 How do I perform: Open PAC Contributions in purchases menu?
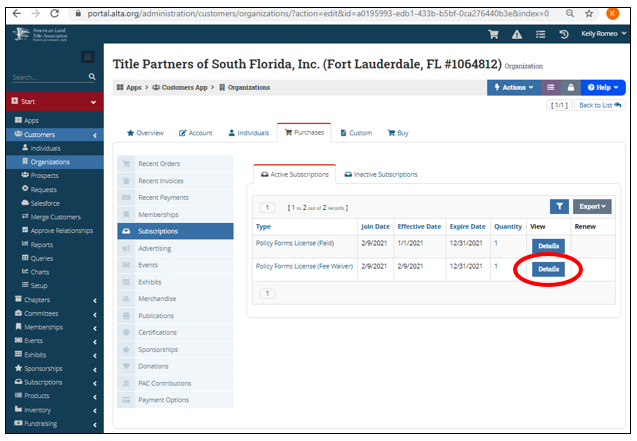click(176, 383)
